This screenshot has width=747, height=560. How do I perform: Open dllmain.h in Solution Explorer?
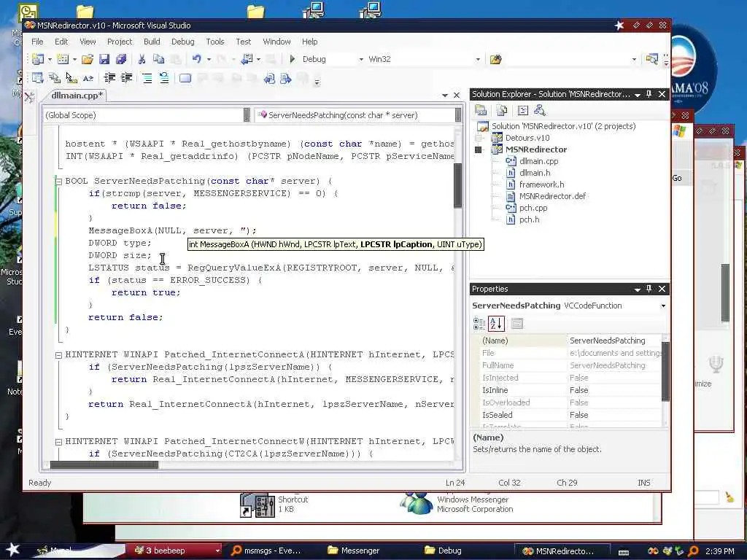pos(535,173)
